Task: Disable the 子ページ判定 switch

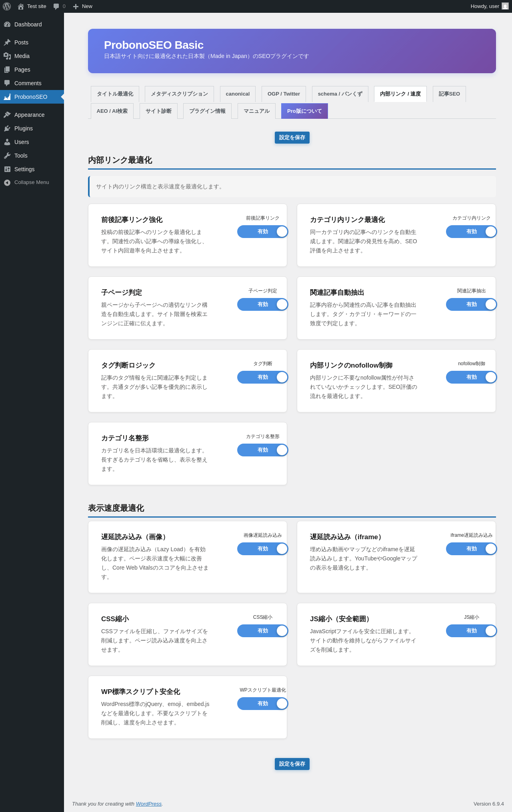Action: [x=263, y=304]
